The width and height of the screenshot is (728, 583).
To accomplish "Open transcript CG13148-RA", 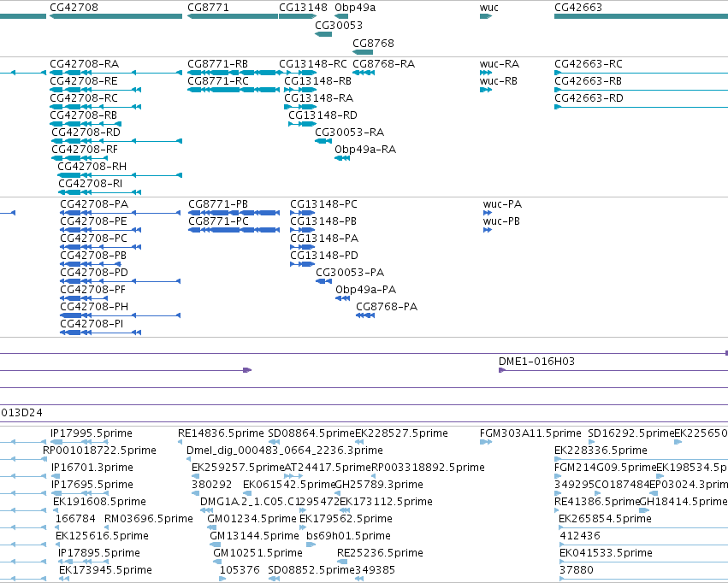I will click(318, 97).
